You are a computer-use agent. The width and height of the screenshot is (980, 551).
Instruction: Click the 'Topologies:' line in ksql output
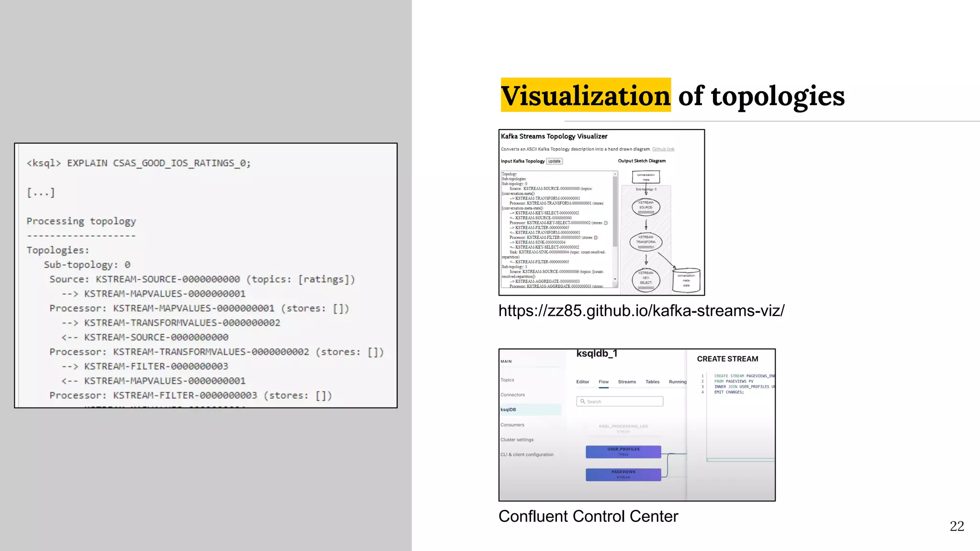[x=58, y=250]
